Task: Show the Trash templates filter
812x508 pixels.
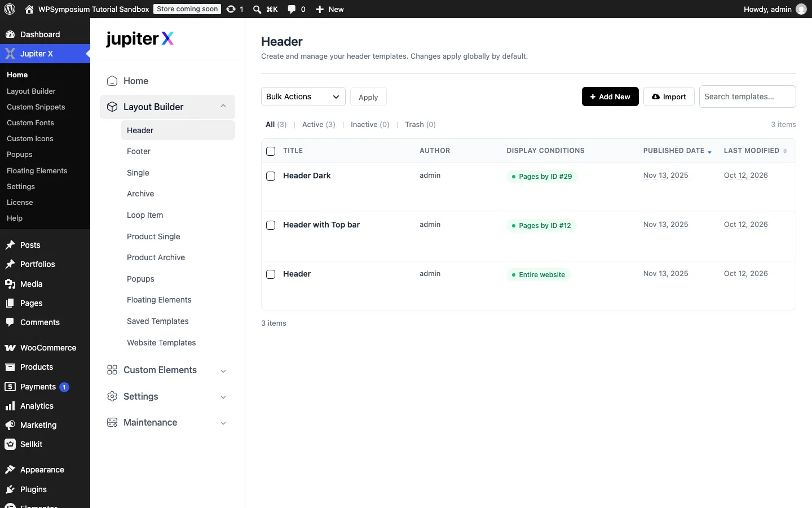Action: pos(420,124)
